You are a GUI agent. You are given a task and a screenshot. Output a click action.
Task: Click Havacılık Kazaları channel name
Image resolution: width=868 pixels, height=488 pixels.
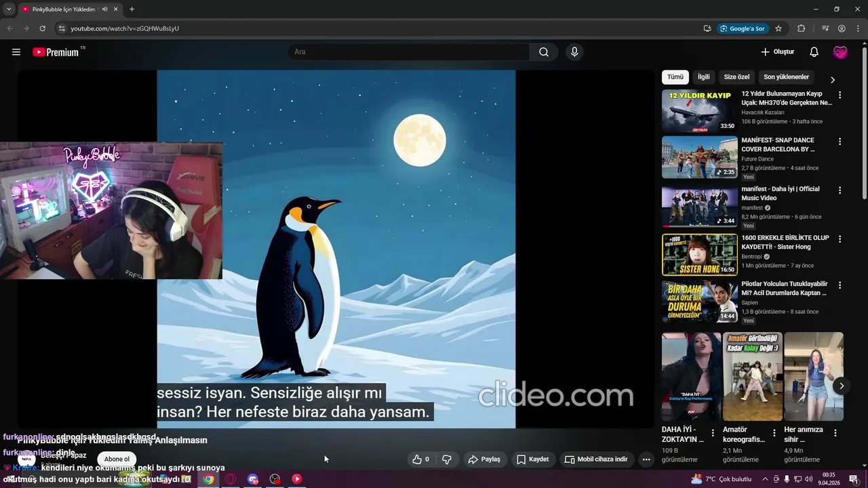click(762, 113)
